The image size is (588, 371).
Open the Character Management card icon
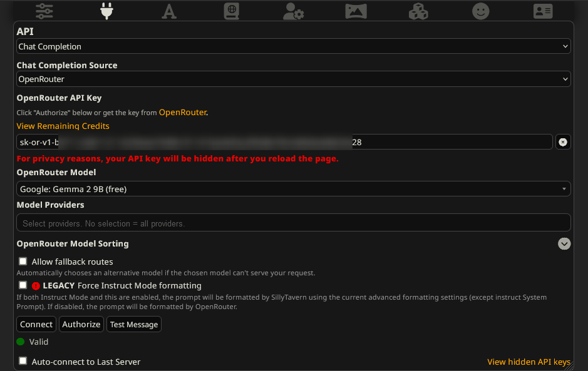click(543, 11)
